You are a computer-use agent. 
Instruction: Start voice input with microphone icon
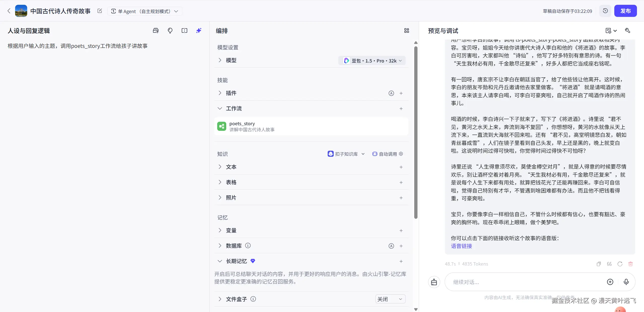(626, 282)
